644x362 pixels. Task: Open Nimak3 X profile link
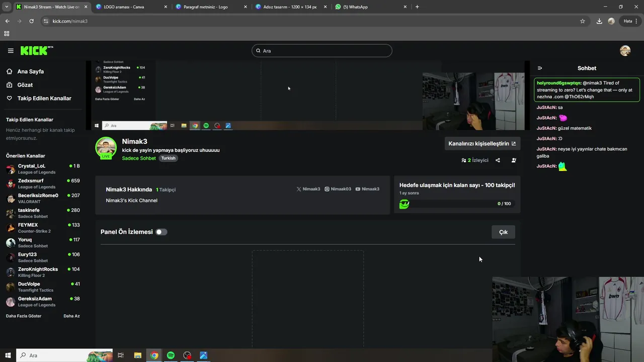pos(308,189)
